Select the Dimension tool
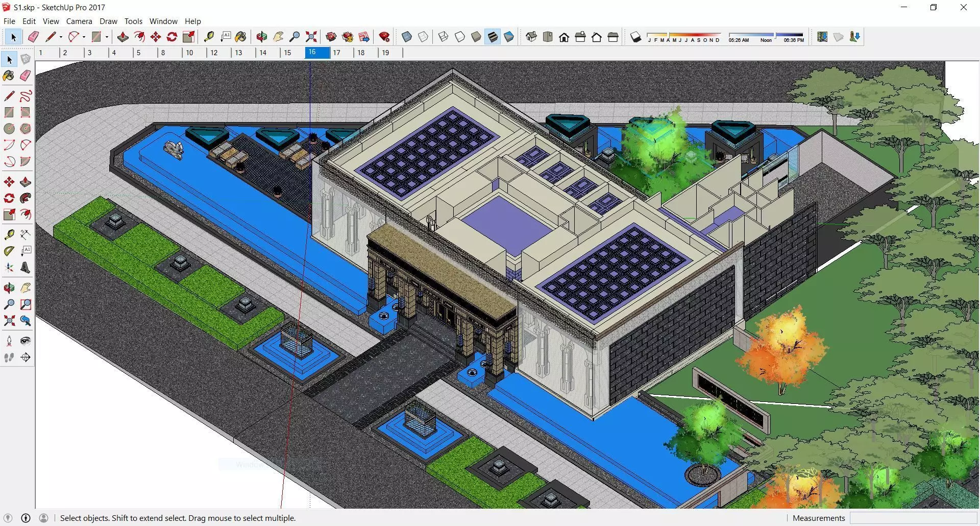980x526 pixels. [26, 234]
